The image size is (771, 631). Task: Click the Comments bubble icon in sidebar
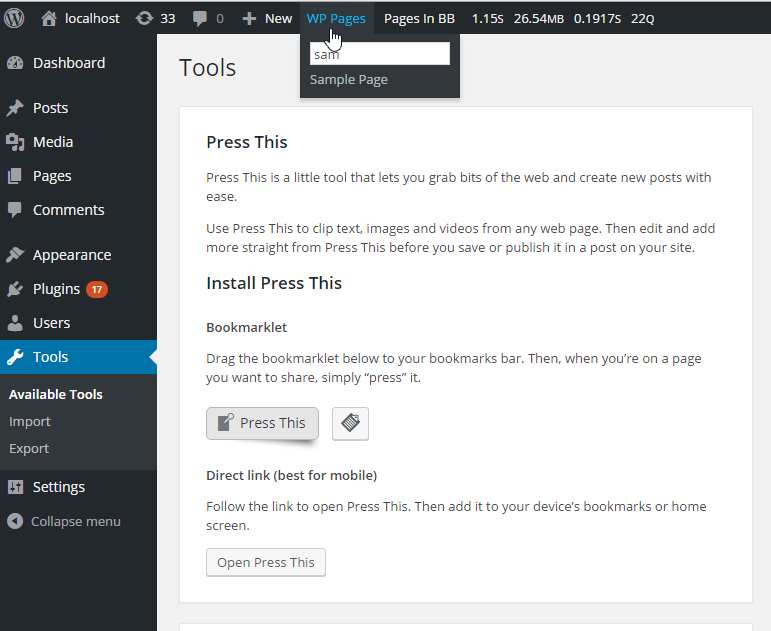[x=15, y=210]
